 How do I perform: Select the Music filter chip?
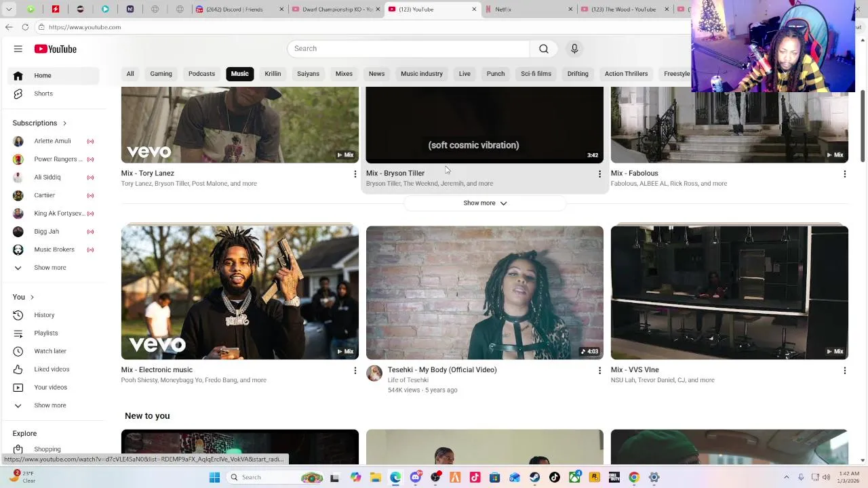239,74
